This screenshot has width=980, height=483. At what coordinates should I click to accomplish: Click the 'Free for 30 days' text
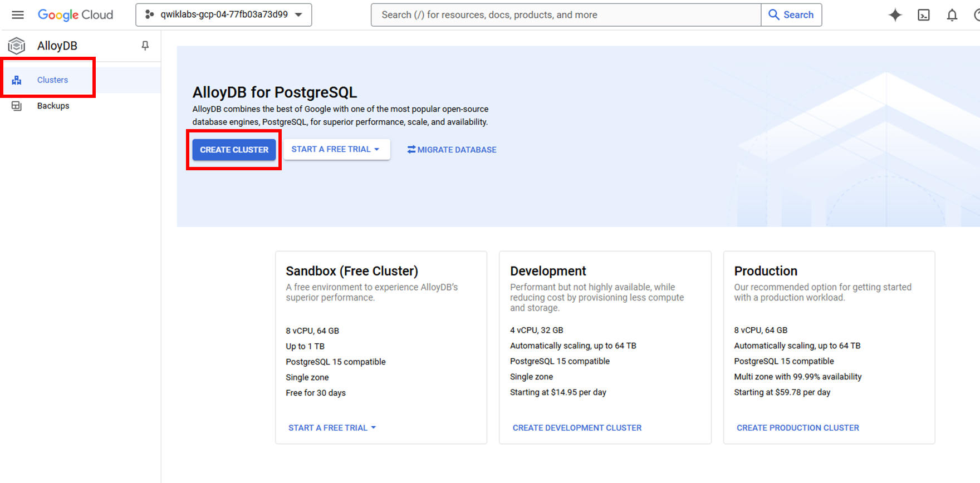[x=316, y=393]
